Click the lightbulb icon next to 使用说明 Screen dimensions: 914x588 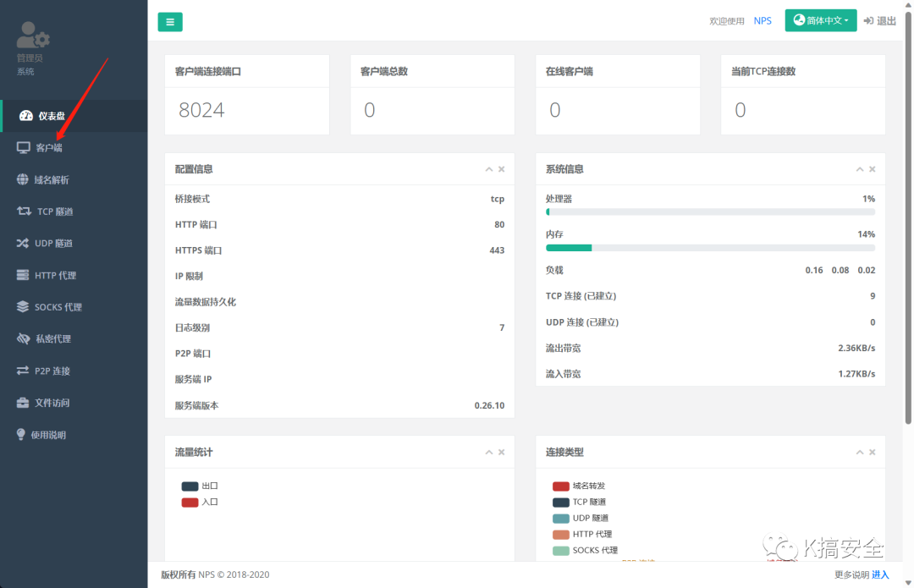tap(21, 434)
